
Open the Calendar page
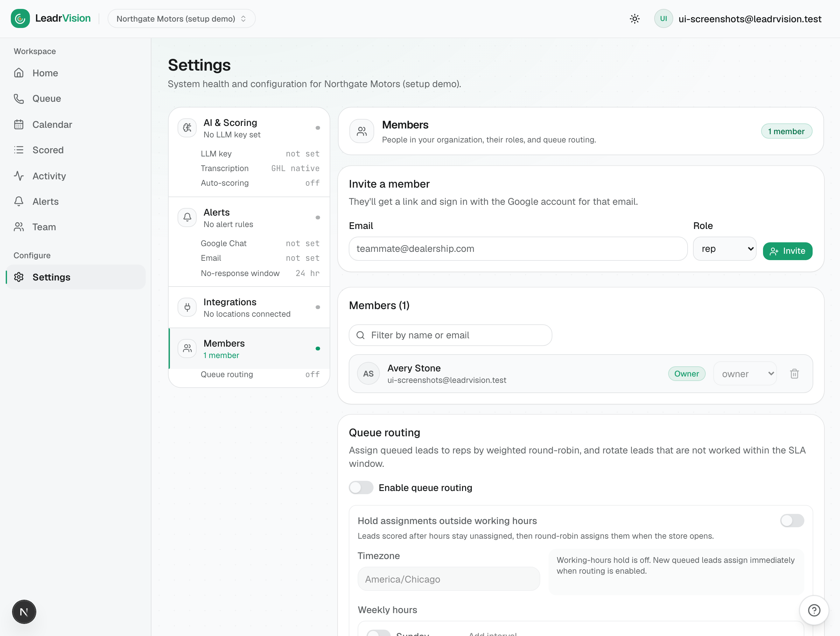[x=76, y=124]
